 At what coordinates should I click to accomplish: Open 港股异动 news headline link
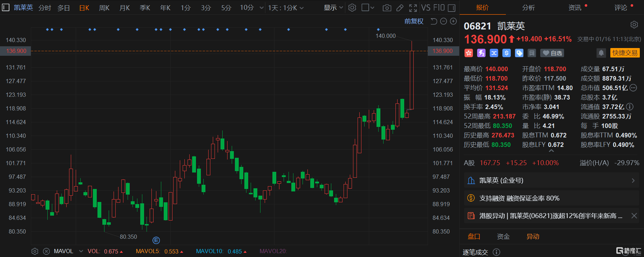(551, 216)
